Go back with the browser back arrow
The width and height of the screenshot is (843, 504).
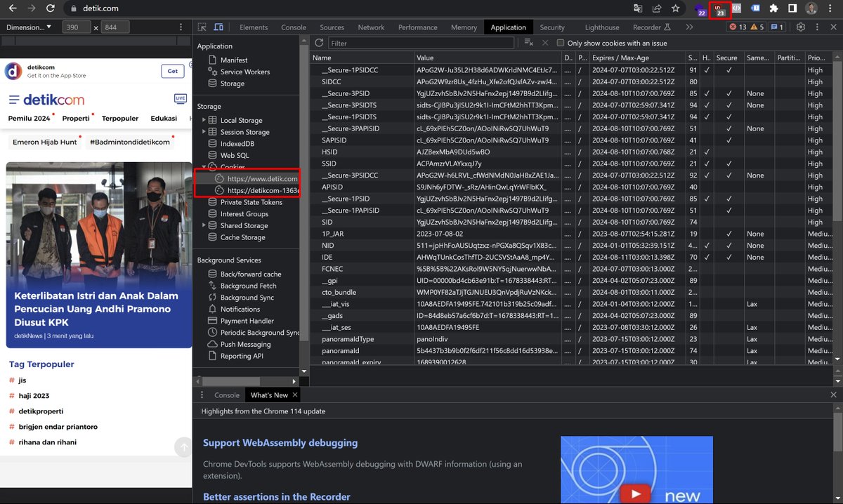[12, 8]
